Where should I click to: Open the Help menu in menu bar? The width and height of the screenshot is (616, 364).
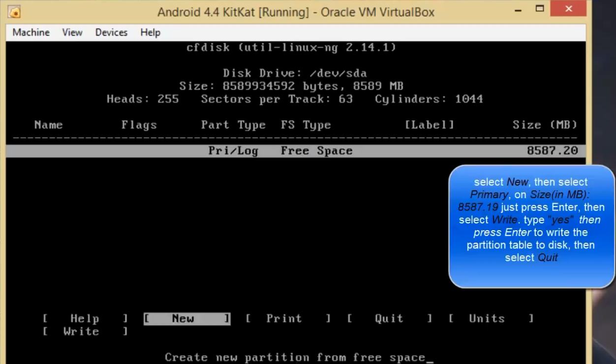click(150, 32)
